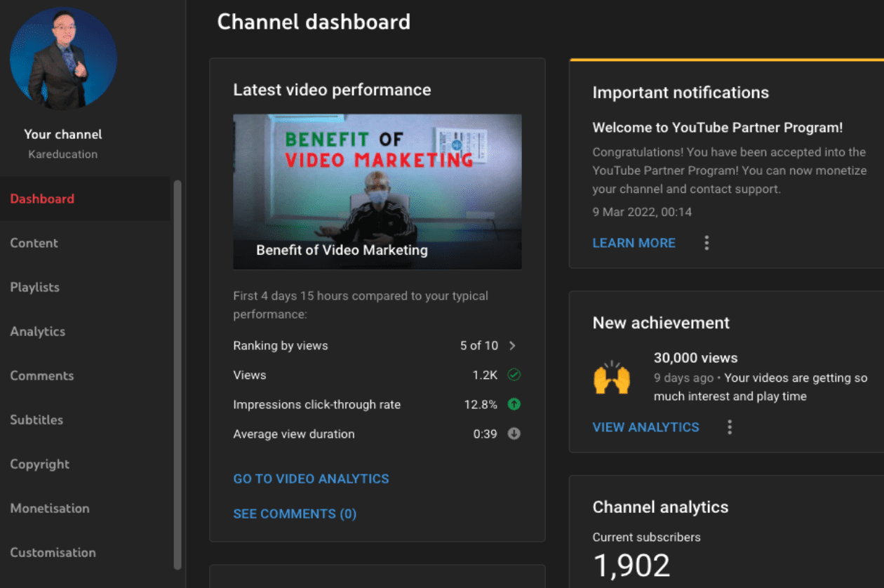Click the 5 of 10 ranking value
The image size is (884, 588).
(479, 345)
